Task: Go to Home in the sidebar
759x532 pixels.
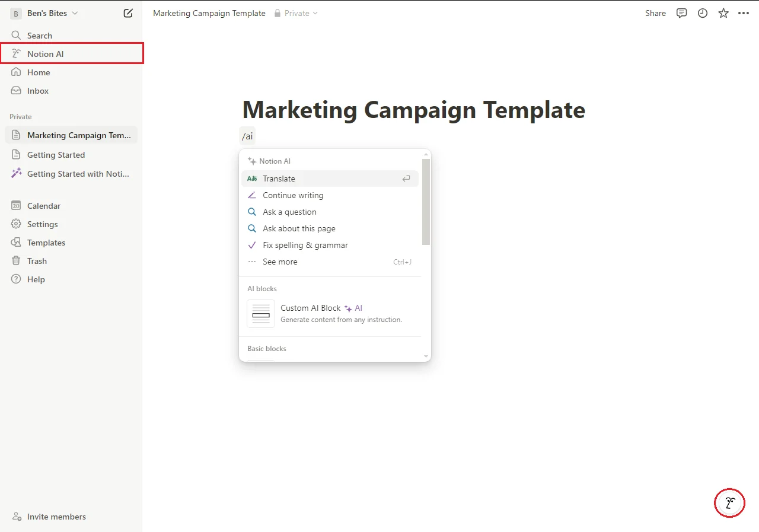Action: coord(71,72)
